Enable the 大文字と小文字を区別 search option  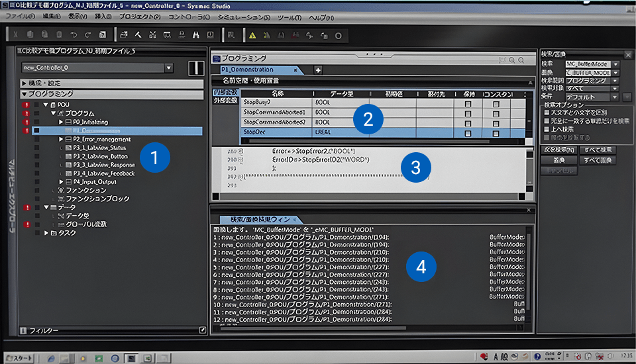pyautogui.click(x=547, y=113)
